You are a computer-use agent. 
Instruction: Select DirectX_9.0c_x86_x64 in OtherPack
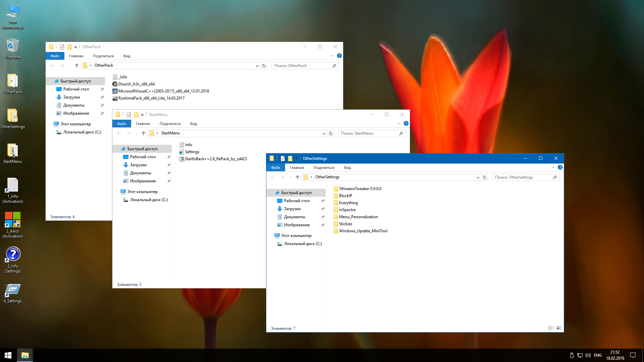tap(136, 84)
